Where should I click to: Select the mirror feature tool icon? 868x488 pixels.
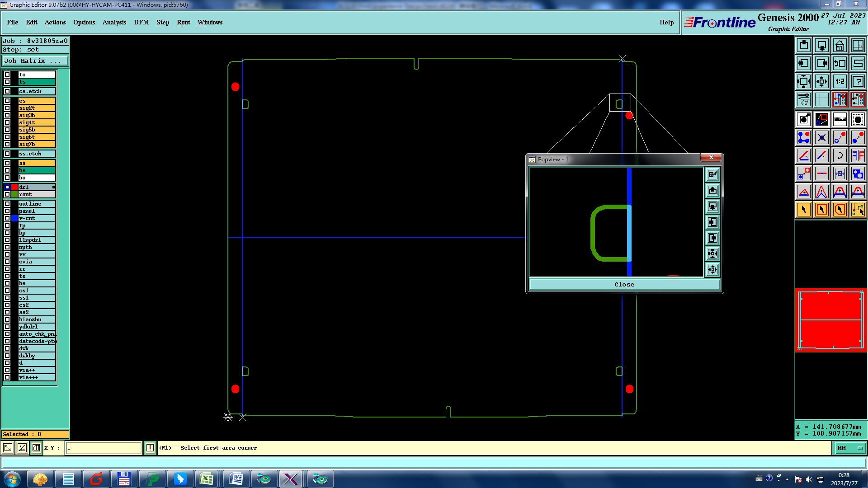(858, 155)
